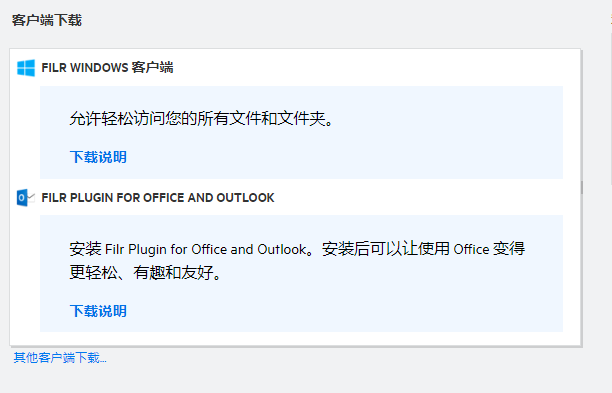Click the line starting 安装 Filr Plugin for Office
This screenshot has height=393, width=612.
point(297,249)
